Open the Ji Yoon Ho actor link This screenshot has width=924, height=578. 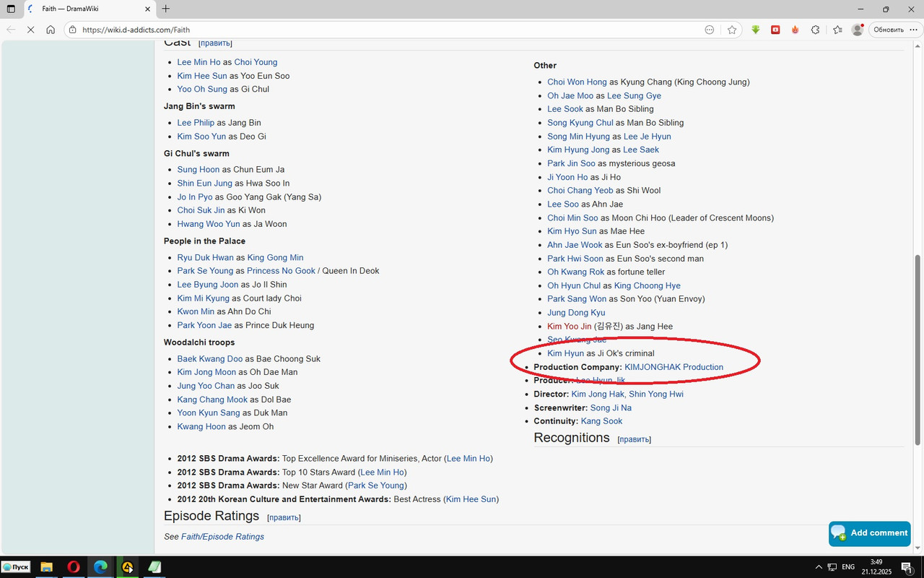point(567,177)
